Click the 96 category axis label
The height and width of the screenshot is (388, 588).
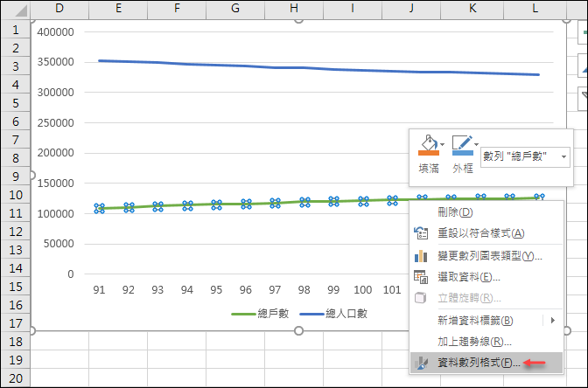click(246, 289)
